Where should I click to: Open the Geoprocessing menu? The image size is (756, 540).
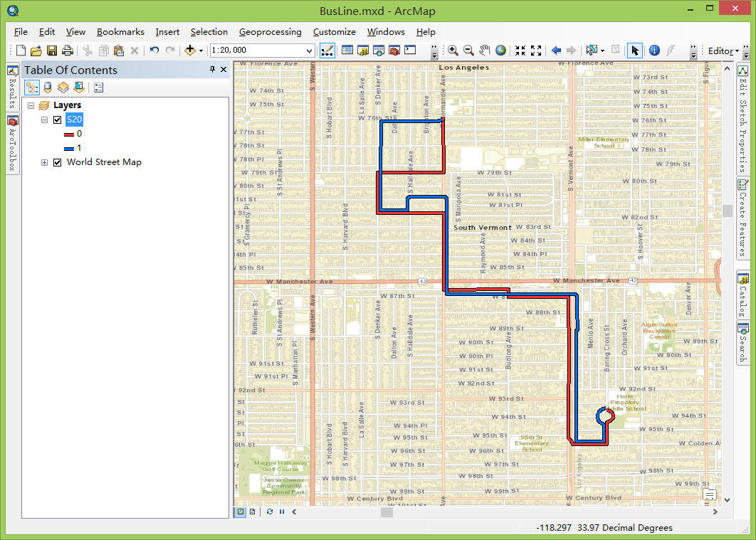[x=270, y=32]
